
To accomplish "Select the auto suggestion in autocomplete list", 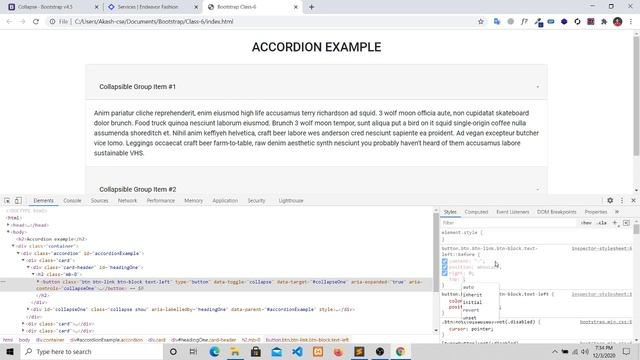I will [480, 287].
